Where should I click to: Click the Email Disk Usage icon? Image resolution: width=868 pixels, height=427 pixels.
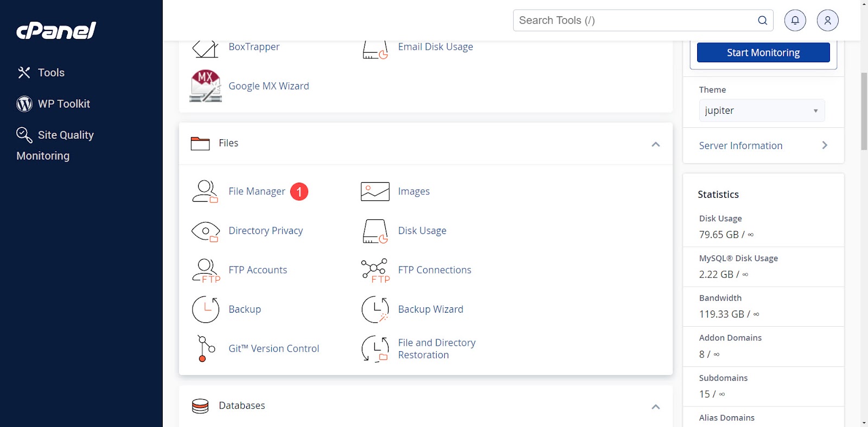(375, 49)
